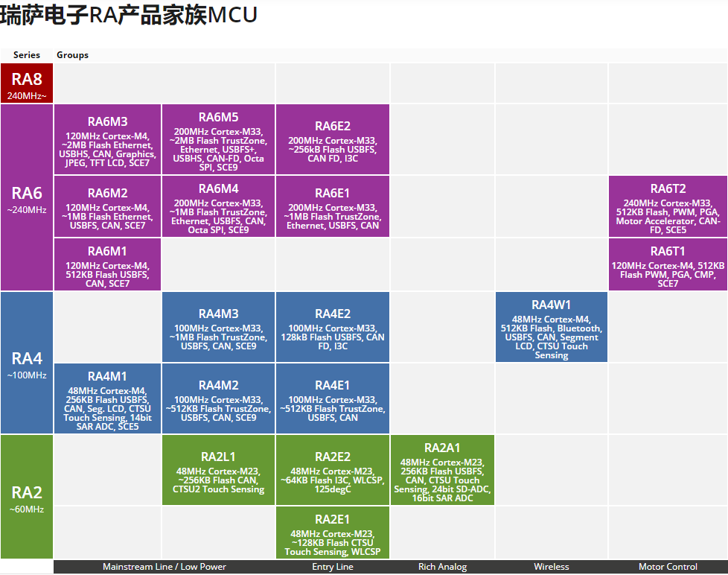Select the RA6 series block
The width and height of the screenshot is (728, 575).
27,197
